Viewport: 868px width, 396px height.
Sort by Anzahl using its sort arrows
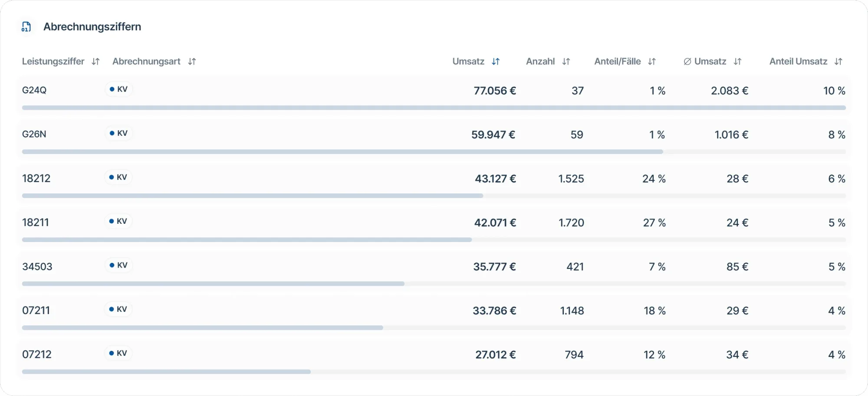coord(566,62)
